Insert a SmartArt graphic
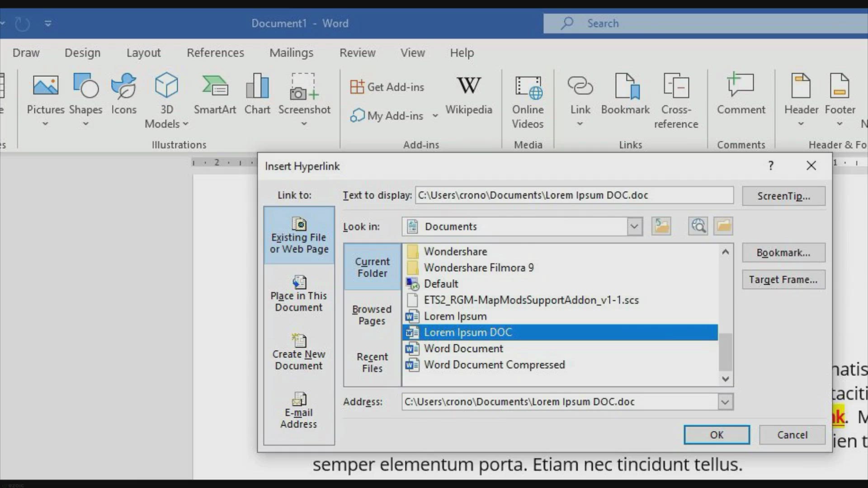868x488 pixels. tap(215, 94)
